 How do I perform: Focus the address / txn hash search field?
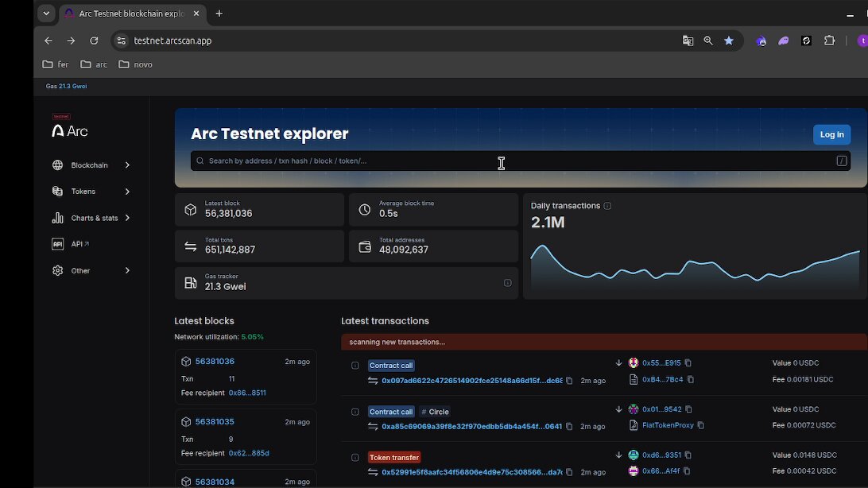pyautogui.click(x=521, y=161)
